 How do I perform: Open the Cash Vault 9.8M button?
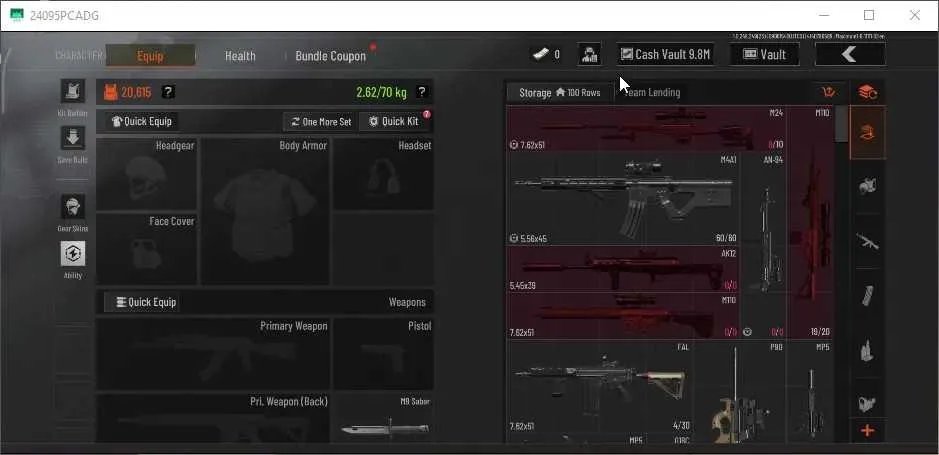(665, 54)
